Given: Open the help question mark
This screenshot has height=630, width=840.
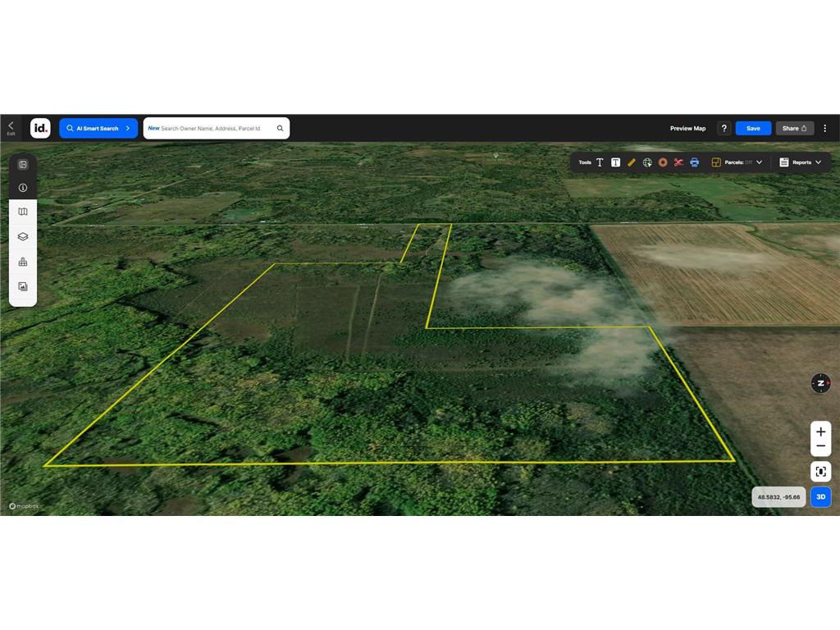Looking at the screenshot, I should (724, 129).
